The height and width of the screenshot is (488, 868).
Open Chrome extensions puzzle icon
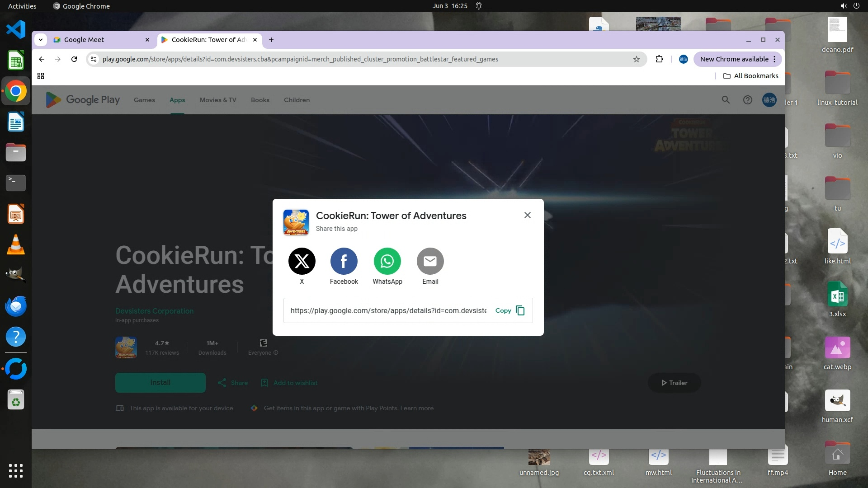pos(659,59)
